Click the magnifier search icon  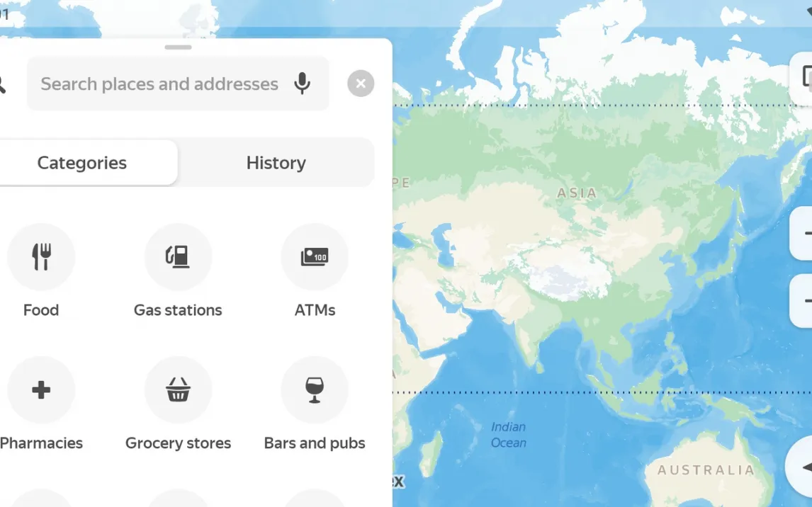coord(2,84)
